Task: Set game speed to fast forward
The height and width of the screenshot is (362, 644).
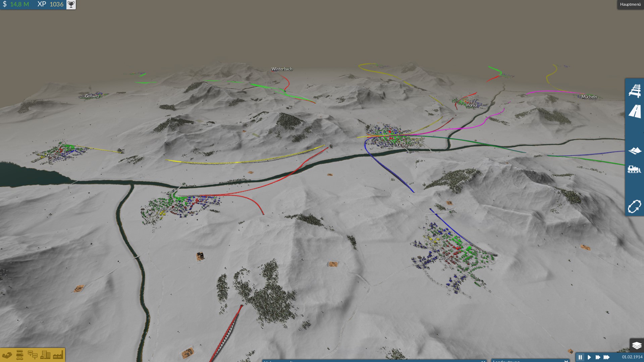Action: pyautogui.click(x=598, y=357)
